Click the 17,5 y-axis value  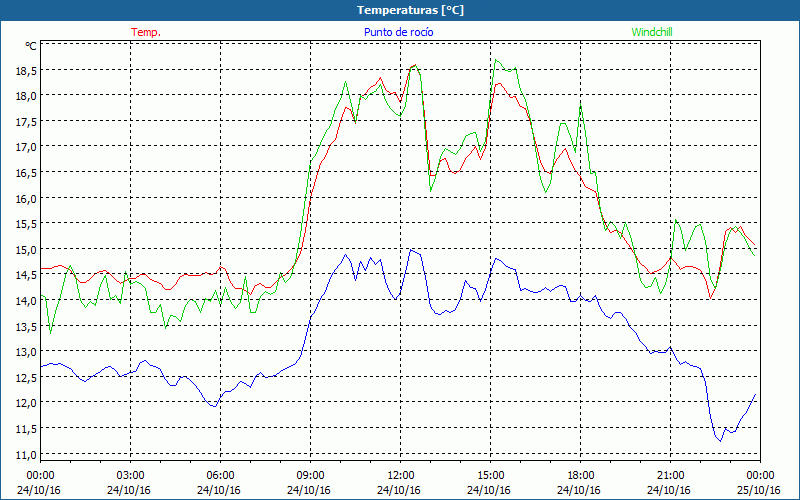click(27, 121)
